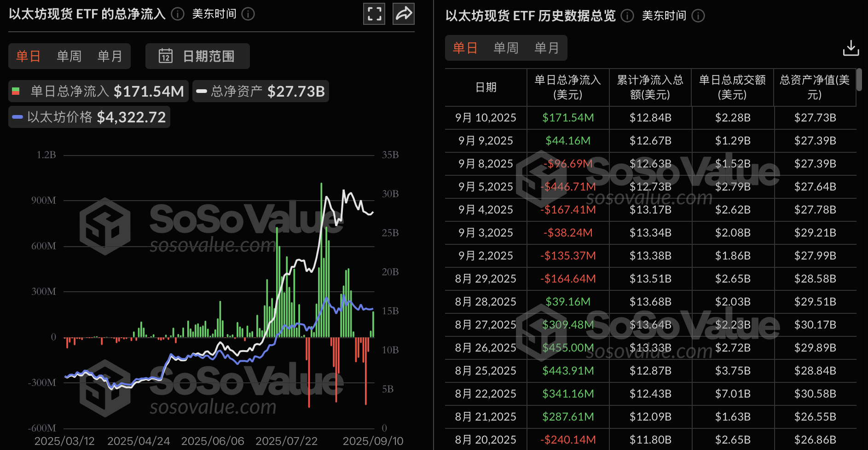Click 单日总成交额(美元) column header
The width and height of the screenshot is (868, 450).
732,87
